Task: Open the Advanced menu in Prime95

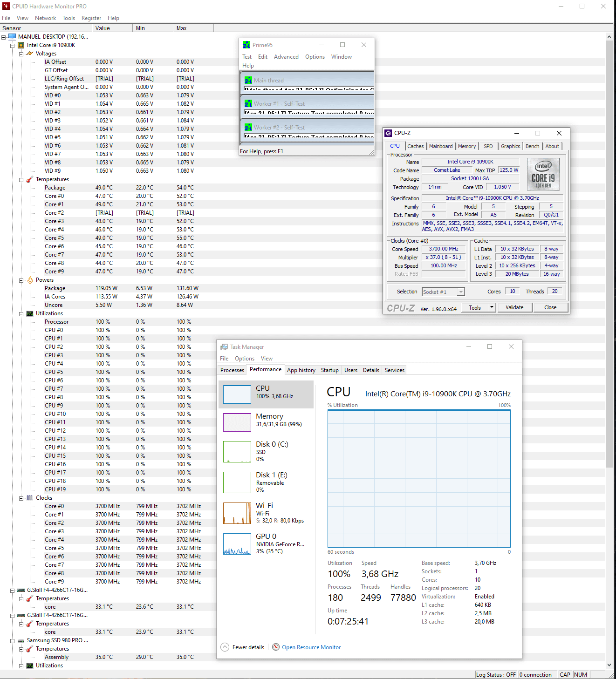Action: [286, 57]
